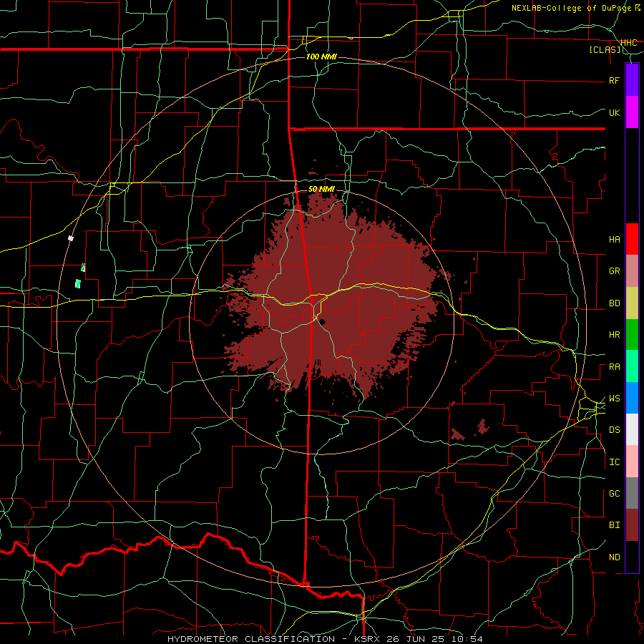Click the ND legend label
Viewport: 644px width, 644px height.
pyautogui.click(x=614, y=557)
